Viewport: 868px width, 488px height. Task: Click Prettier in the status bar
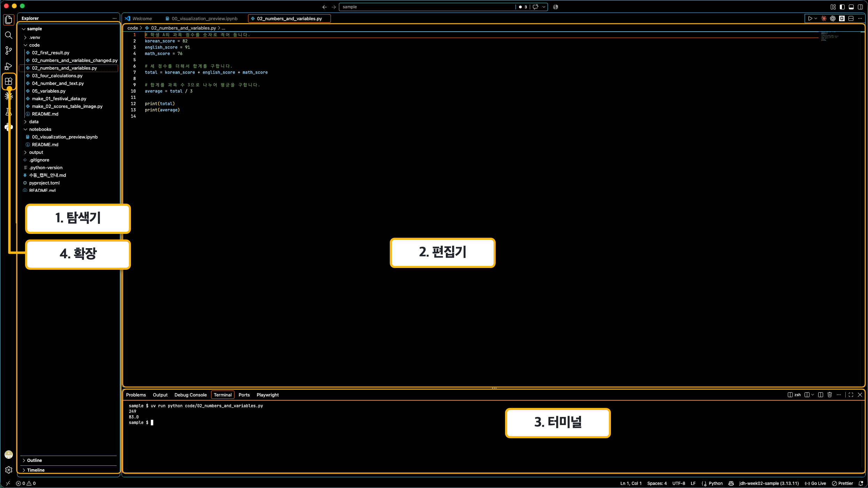click(843, 483)
